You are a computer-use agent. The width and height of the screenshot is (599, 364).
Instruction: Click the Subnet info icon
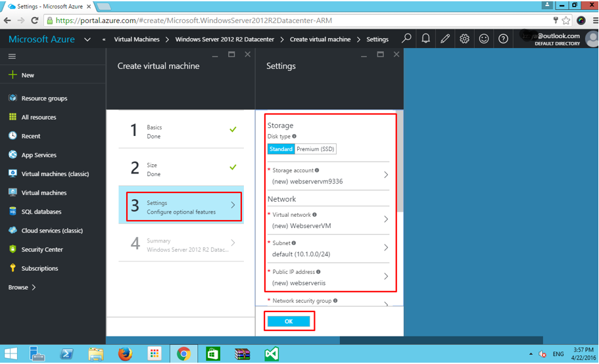click(x=294, y=242)
